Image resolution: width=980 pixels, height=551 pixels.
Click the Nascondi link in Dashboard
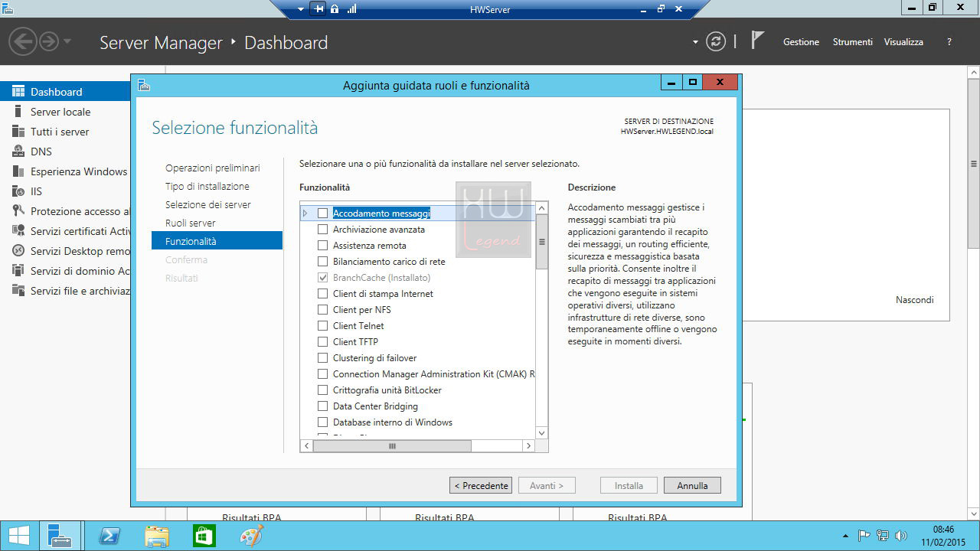pyautogui.click(x=915, y=300)
